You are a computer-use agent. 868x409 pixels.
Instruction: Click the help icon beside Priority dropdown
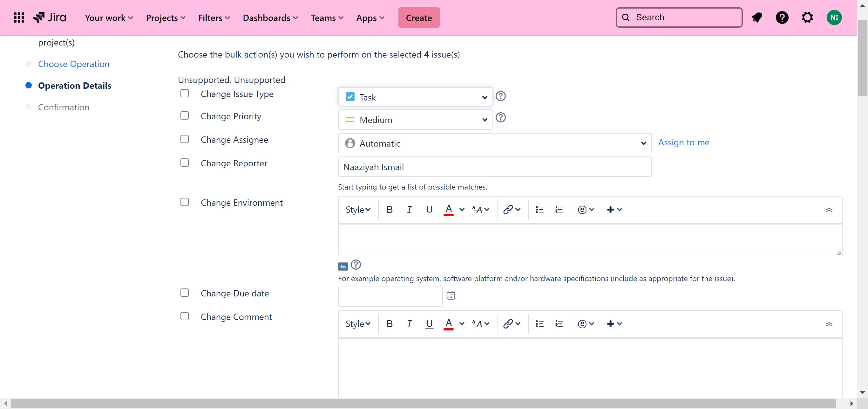(500, 118)
